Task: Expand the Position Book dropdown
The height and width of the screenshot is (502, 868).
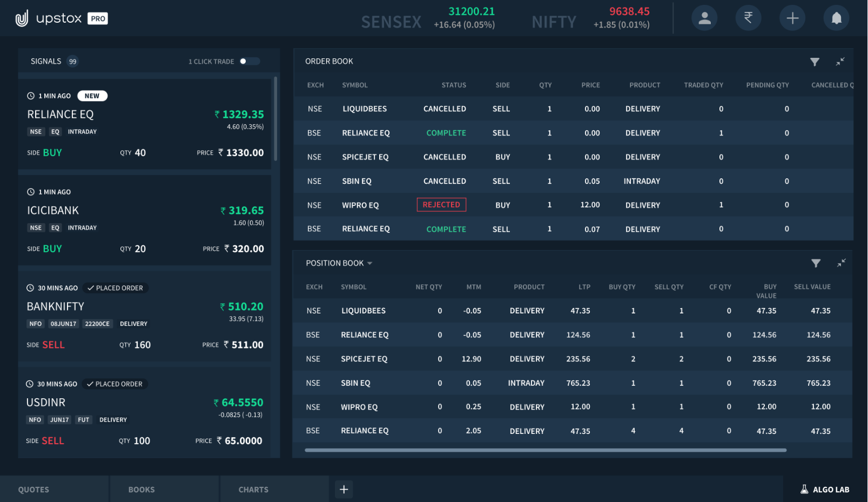Action: click(x=370, y=263)
